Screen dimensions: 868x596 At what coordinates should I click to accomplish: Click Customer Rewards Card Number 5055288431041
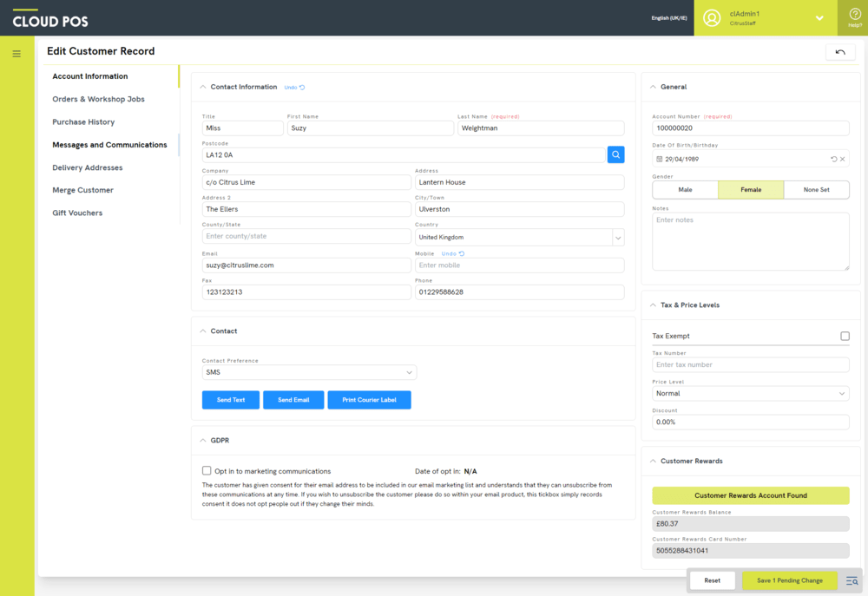[x=751, y=551]
